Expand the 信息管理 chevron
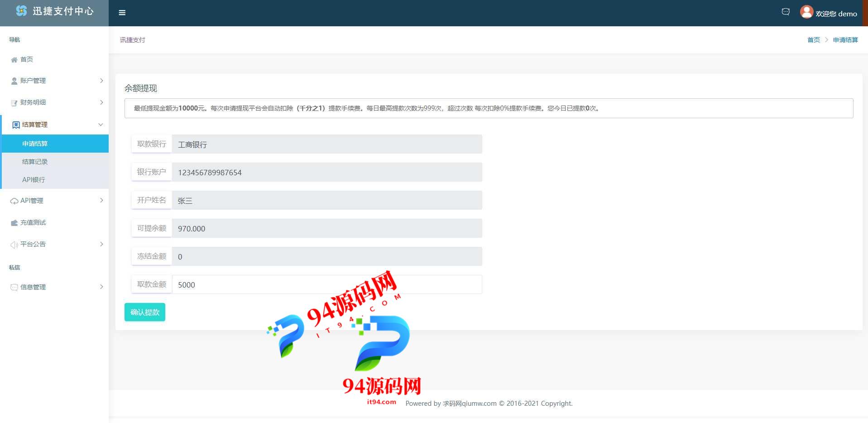Image resolution: width=868 pixels, height=423 pixels. point(101,287)
